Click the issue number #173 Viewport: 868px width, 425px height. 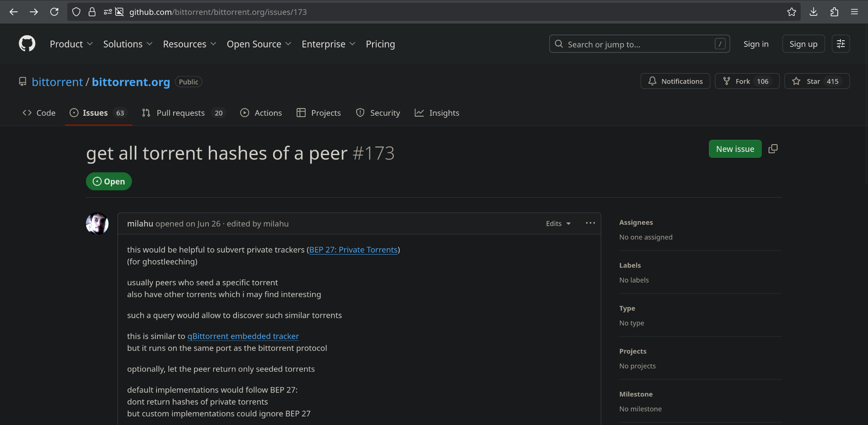pos(373,153)
